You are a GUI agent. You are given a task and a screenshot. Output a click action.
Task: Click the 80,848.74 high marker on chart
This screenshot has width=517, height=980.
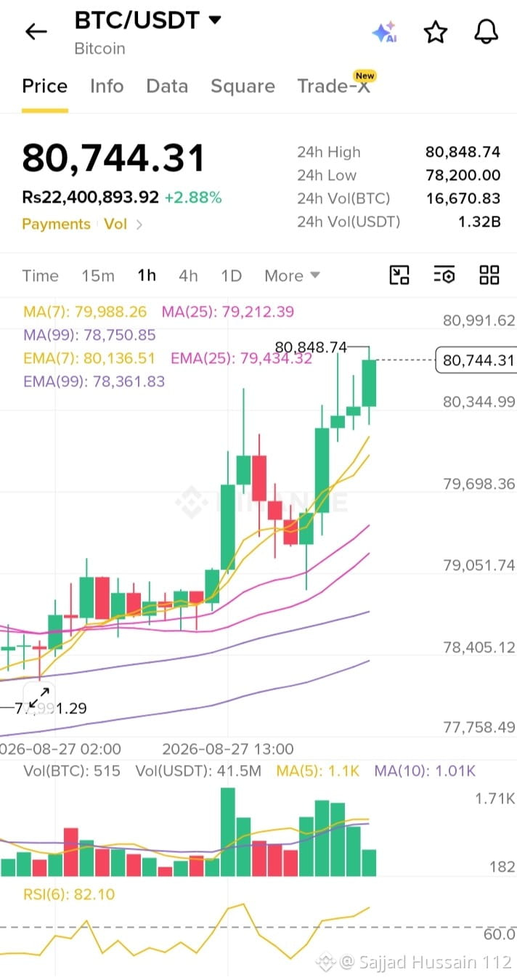point(311,347)
